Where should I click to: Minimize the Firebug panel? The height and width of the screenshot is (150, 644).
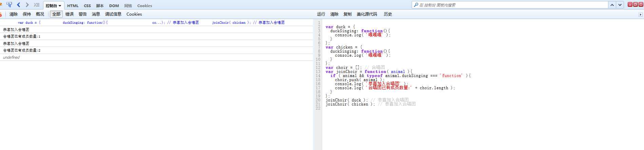630,4
